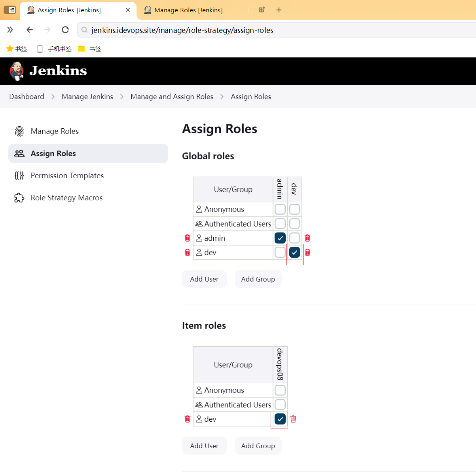
Task: Delete global dev user using the left trash icon
Action: [x=188, y=252]
